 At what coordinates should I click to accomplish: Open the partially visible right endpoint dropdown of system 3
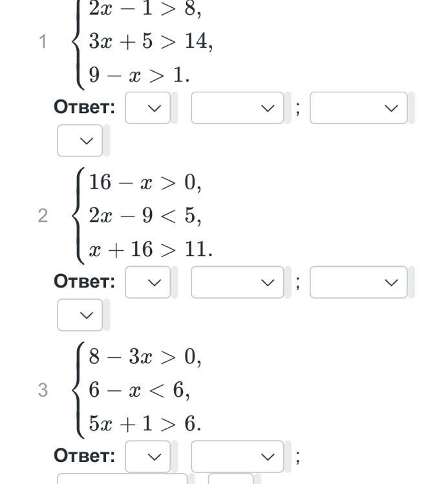pyautogui.click(x=122, y=479)
